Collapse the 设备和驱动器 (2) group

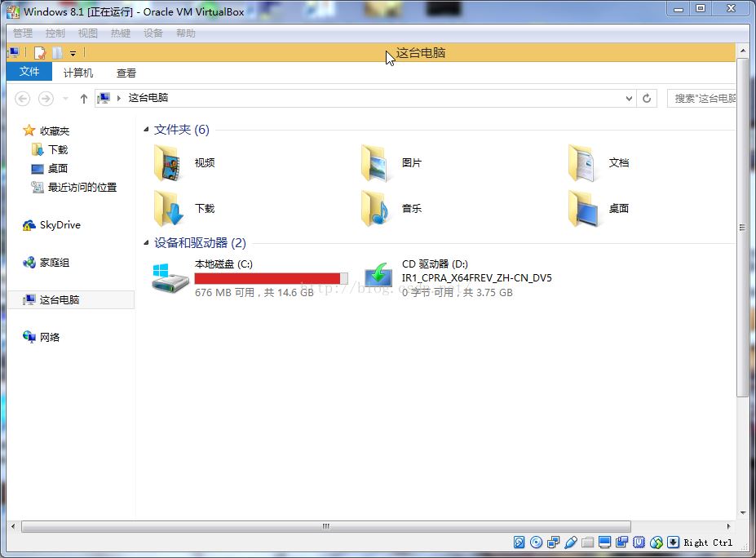(x=146, y=242)
